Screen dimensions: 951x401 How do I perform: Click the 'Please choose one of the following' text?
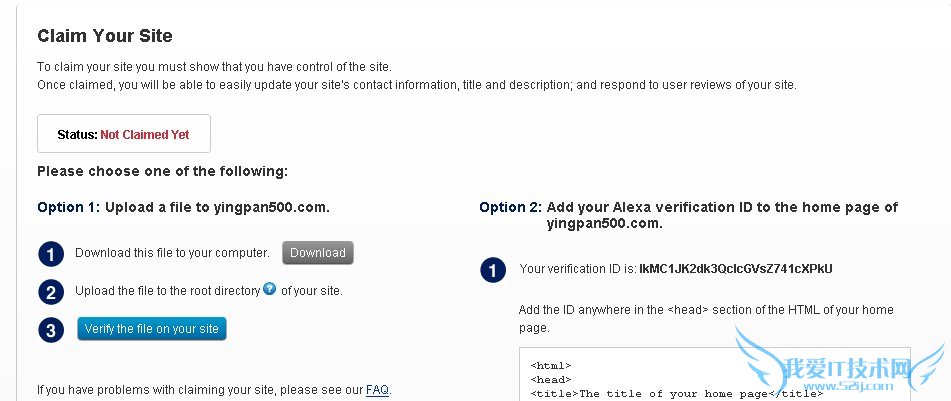click(162, 171)
